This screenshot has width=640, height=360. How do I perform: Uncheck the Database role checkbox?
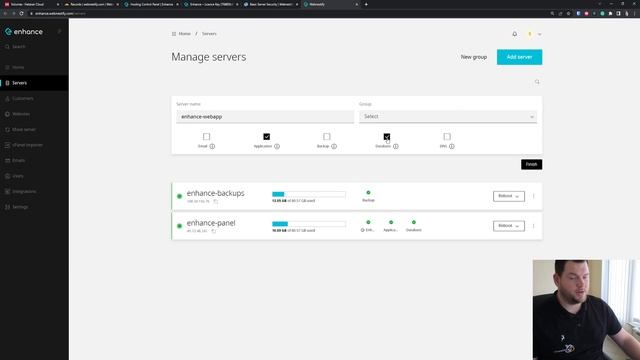coord(387,137)
